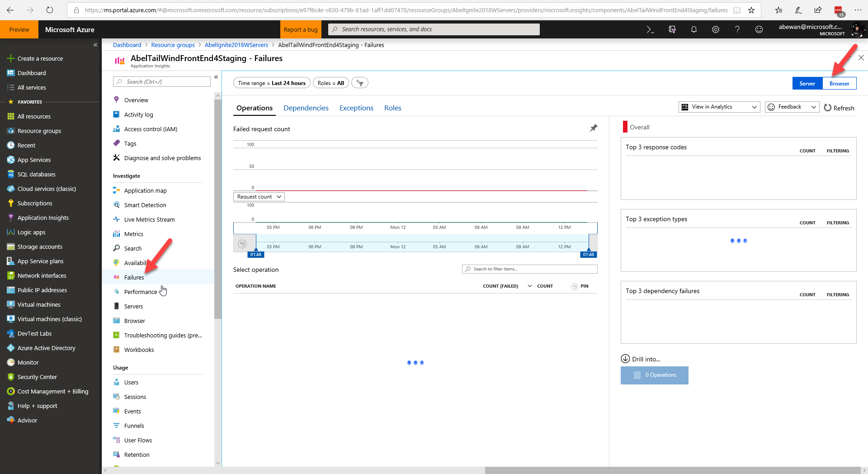Open Retention under Usage
Screen dimensions: 868x474
(137, 455)
